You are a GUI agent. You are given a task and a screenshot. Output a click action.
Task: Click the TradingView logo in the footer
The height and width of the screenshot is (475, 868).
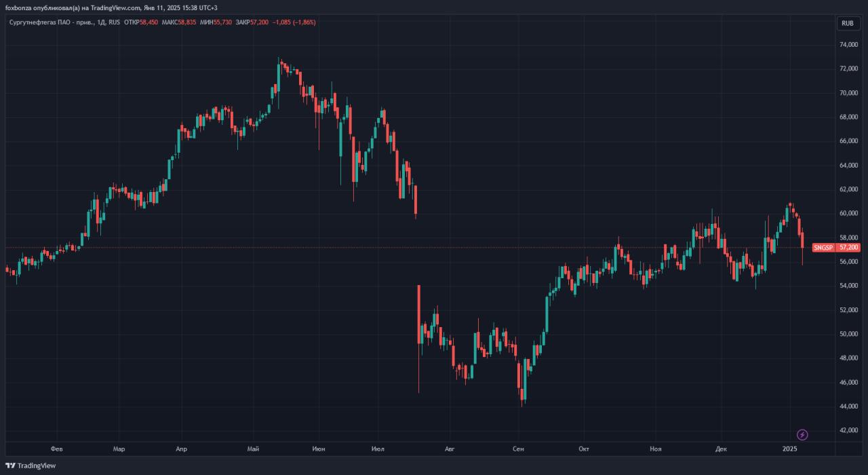(x=31, y=465)
